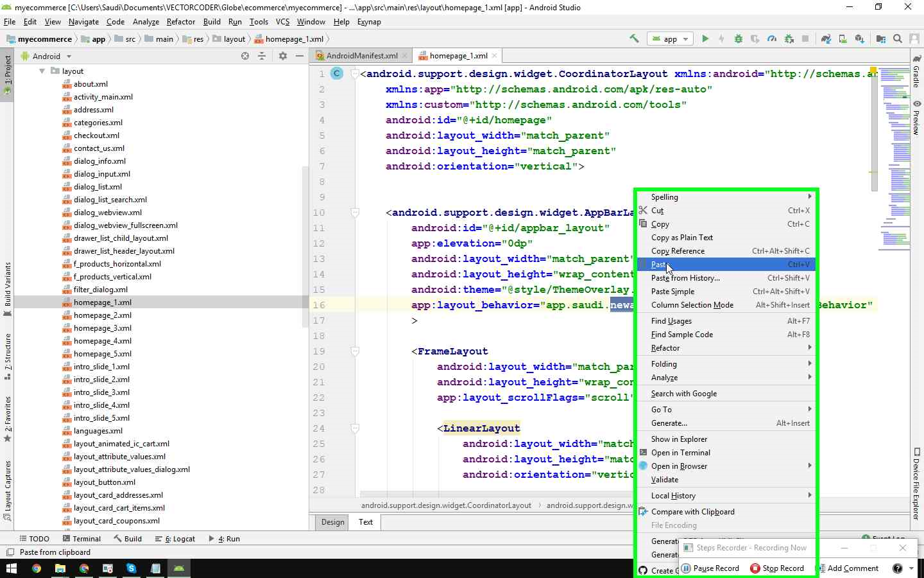This screenshot has height=578, width=924.
Task: Open the app run configuration dropdown
Action: pos(670,39)
